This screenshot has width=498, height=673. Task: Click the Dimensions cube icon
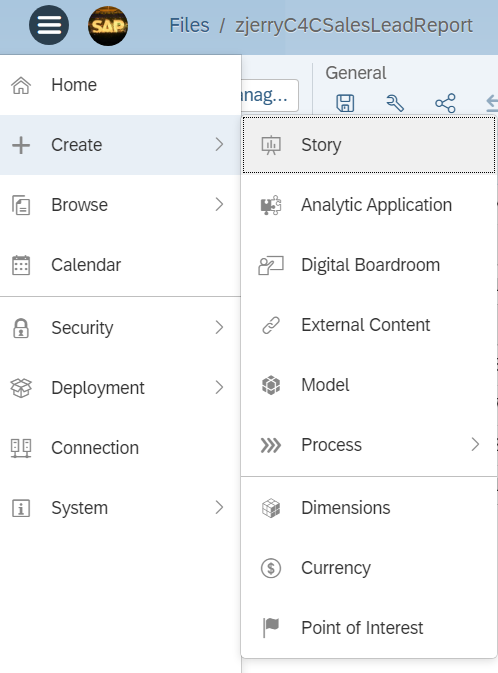pos(271,508)
